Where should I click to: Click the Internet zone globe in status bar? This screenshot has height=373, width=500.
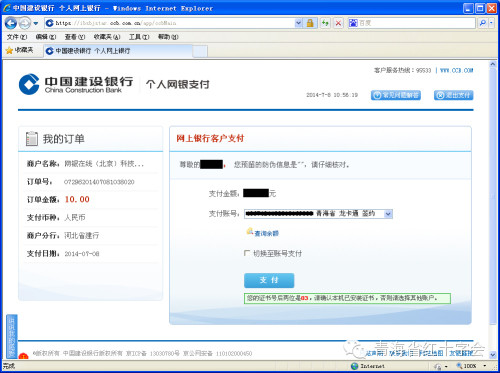355,366
